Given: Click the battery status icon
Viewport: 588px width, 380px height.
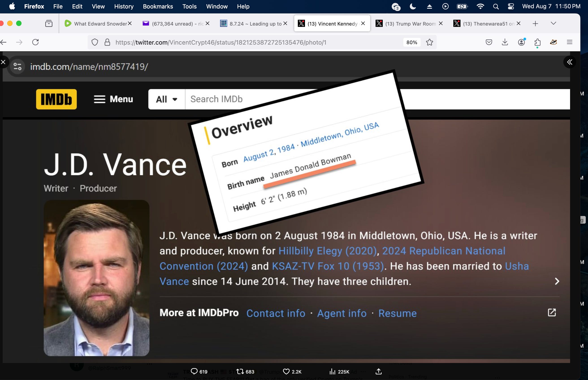Looking at the screenshot, I should point(462,6).
